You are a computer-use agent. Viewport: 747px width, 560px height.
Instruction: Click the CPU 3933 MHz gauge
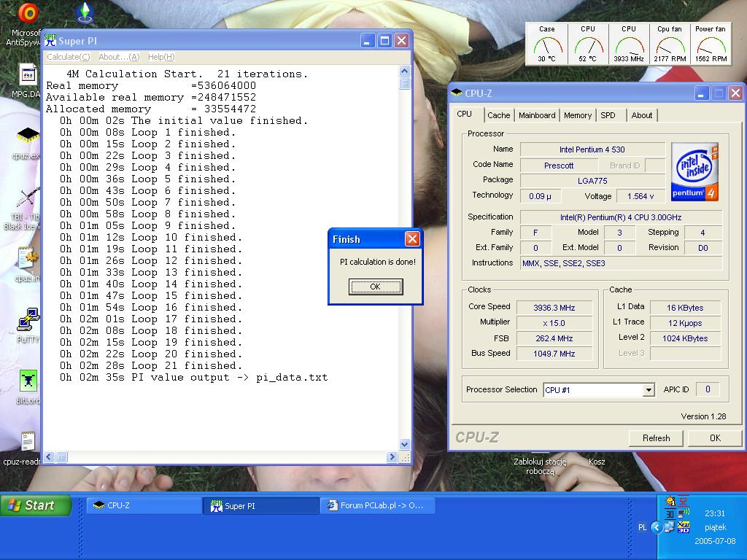pos(629,44)
